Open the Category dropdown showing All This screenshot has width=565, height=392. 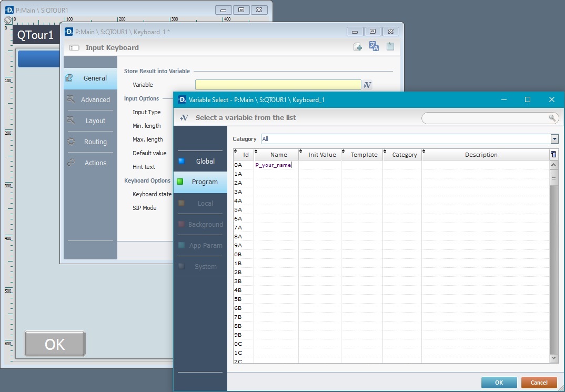click(x=554, y=139)
